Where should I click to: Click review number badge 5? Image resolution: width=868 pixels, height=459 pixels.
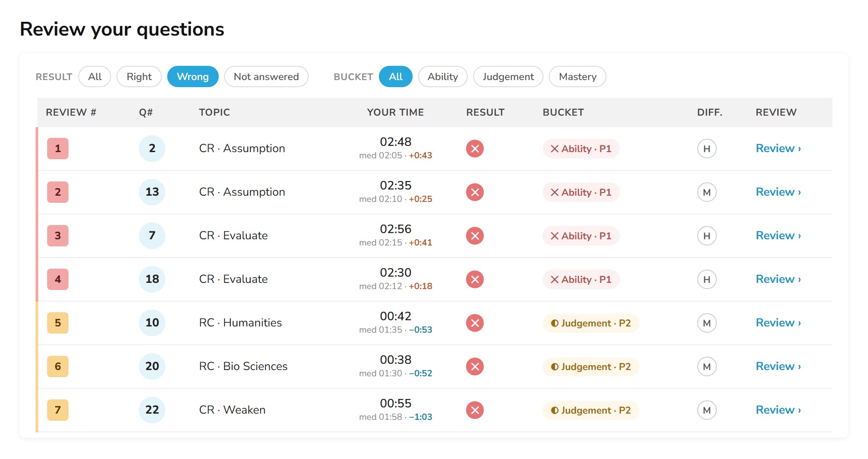tap(58, 323)
